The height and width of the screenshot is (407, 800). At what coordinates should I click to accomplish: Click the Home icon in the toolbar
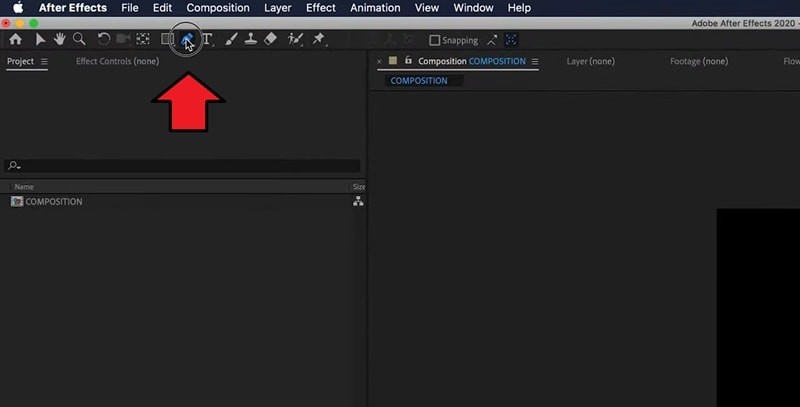(15, 39)
